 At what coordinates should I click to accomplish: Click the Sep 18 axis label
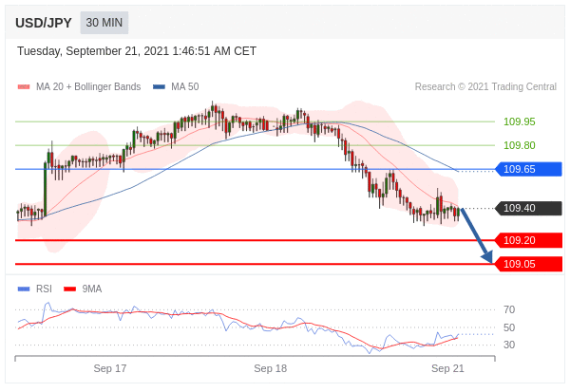271,368
